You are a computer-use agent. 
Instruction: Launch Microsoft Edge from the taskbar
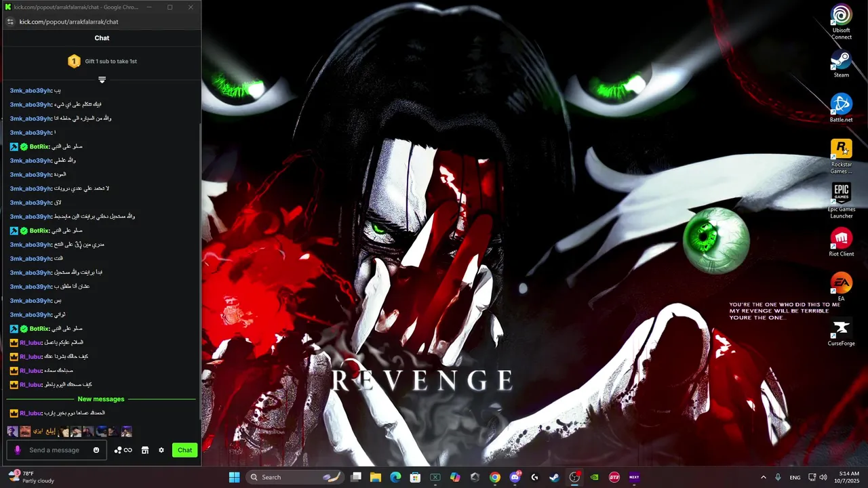[395, 477]
